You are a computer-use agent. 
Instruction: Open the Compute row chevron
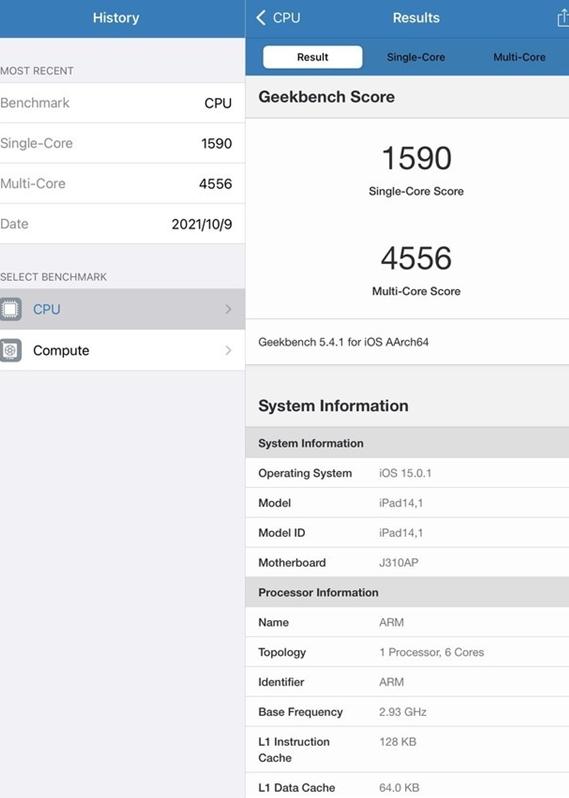pos(228,350)
